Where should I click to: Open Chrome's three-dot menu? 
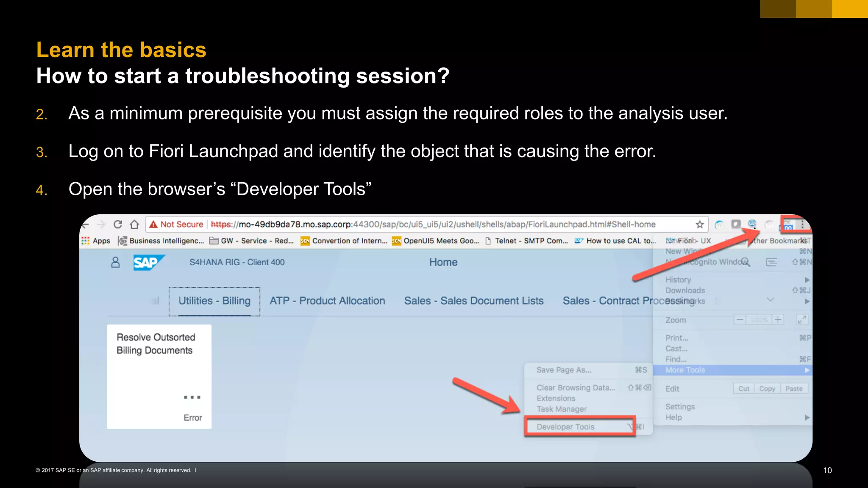(x=802, y=224)
